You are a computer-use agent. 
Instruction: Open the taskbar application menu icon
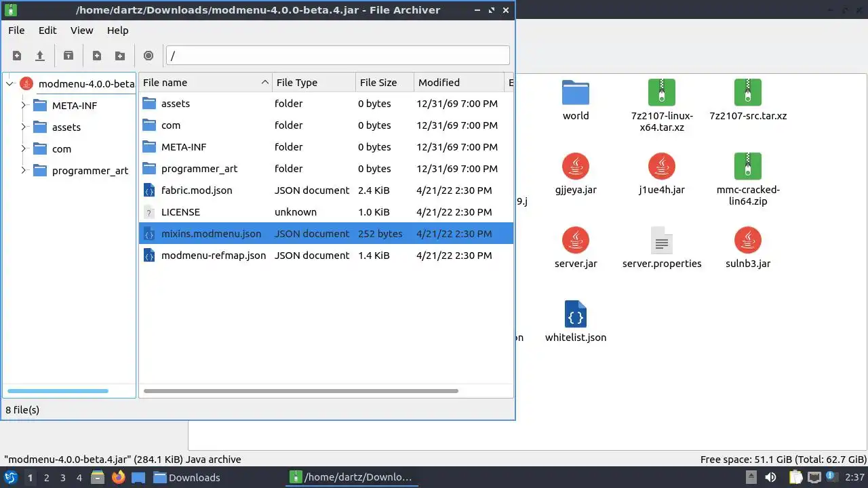10,477
